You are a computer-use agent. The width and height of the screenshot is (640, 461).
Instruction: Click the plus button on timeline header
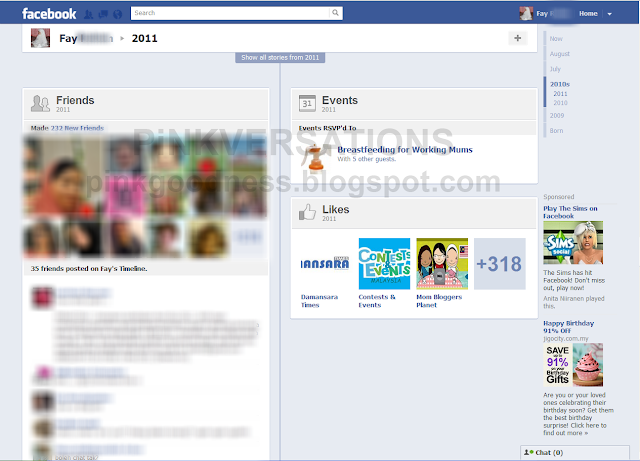[518, 38]
